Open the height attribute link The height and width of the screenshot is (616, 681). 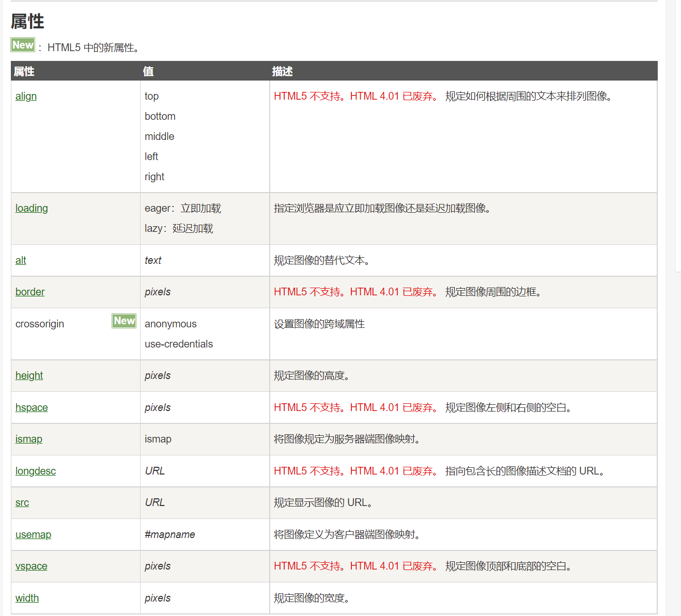tap(29, 376)
